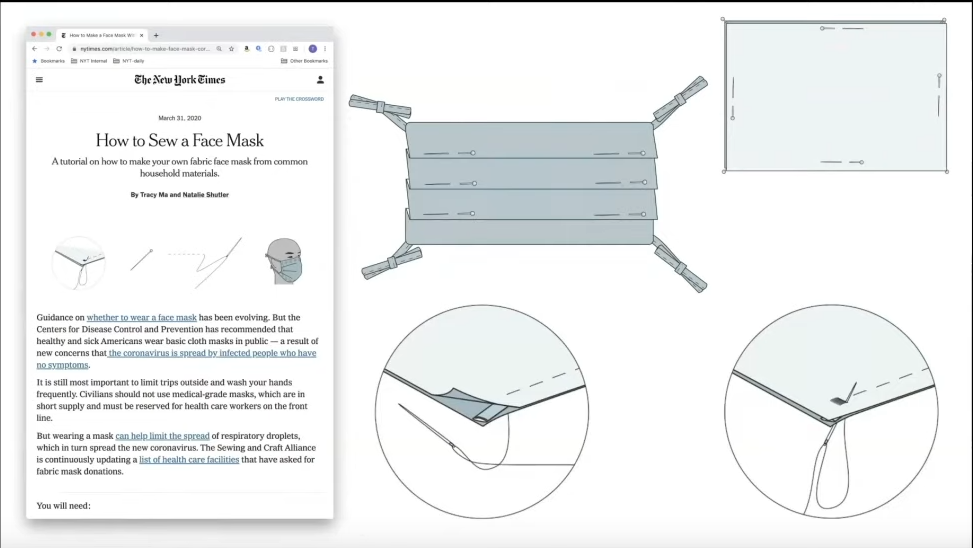Click the pinned fabric rectangle illustration
This screenshot has width=973, height=548.
pos(835,96)
